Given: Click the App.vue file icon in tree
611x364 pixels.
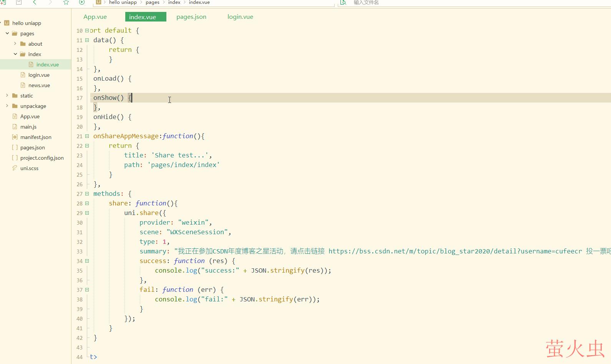Looking at the screenshot, I should pos(15,116).
